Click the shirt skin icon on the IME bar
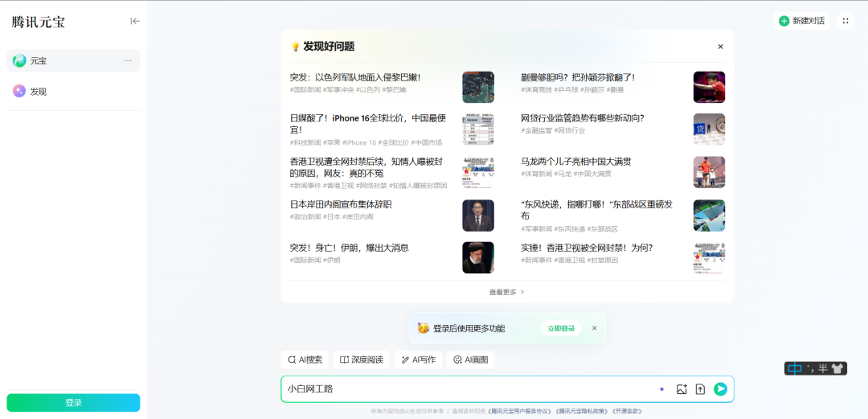Viewport: 868px width, 419px height. [837, 368]
